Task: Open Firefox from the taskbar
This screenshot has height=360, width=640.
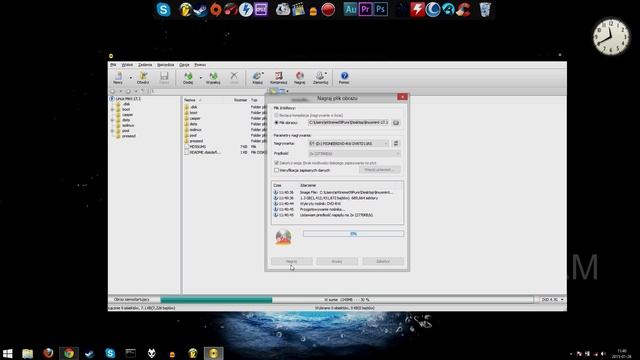Action: [x=48, y=353]
